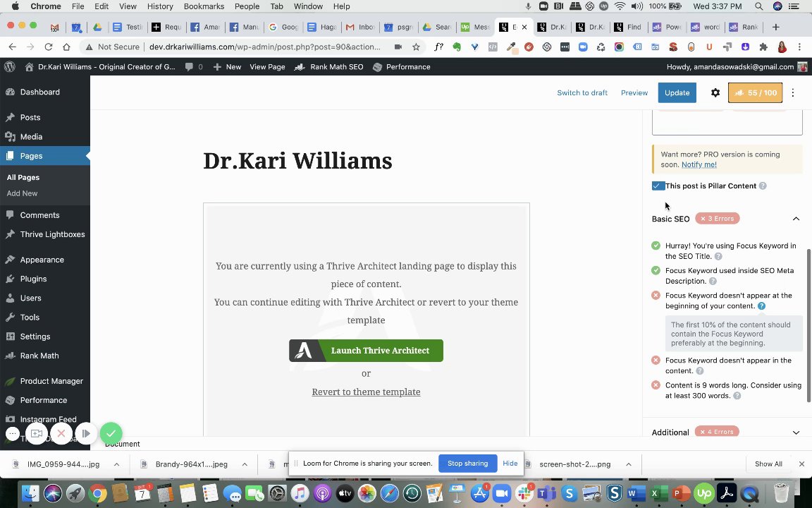
Task: Click the Update button
Action: click(677, 93)
